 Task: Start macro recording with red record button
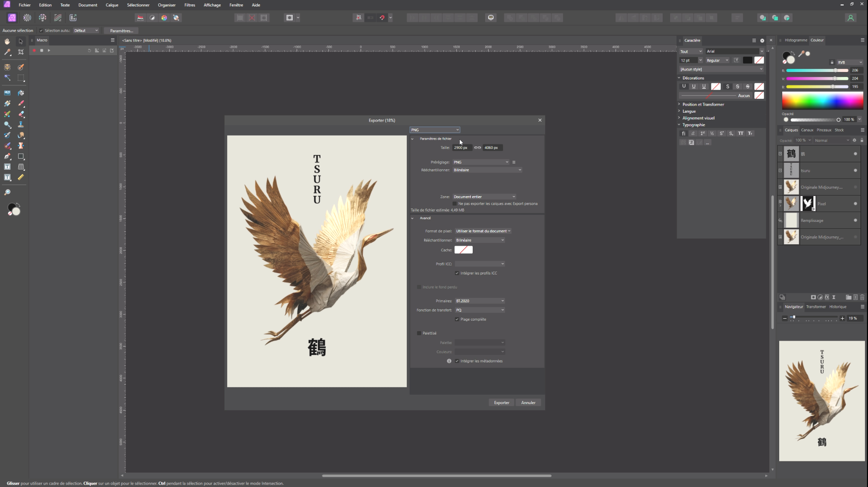tap(34, 51)
